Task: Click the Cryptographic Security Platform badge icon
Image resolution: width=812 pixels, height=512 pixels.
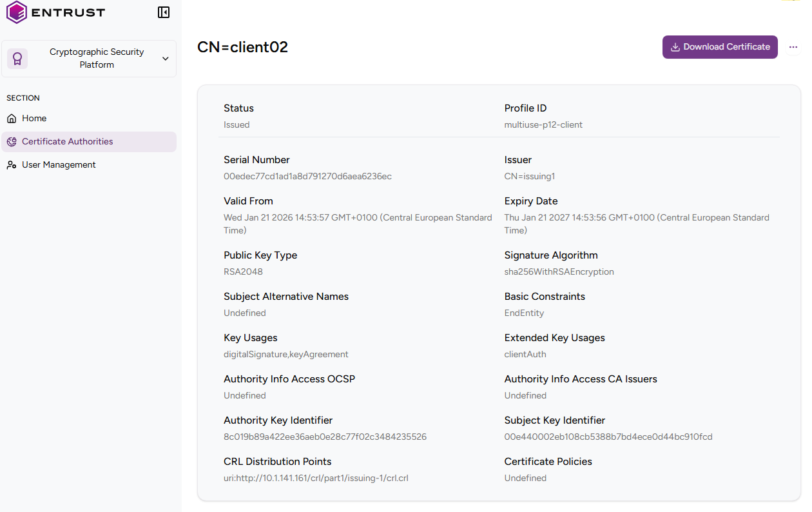Action: click(x=17, y=59)
